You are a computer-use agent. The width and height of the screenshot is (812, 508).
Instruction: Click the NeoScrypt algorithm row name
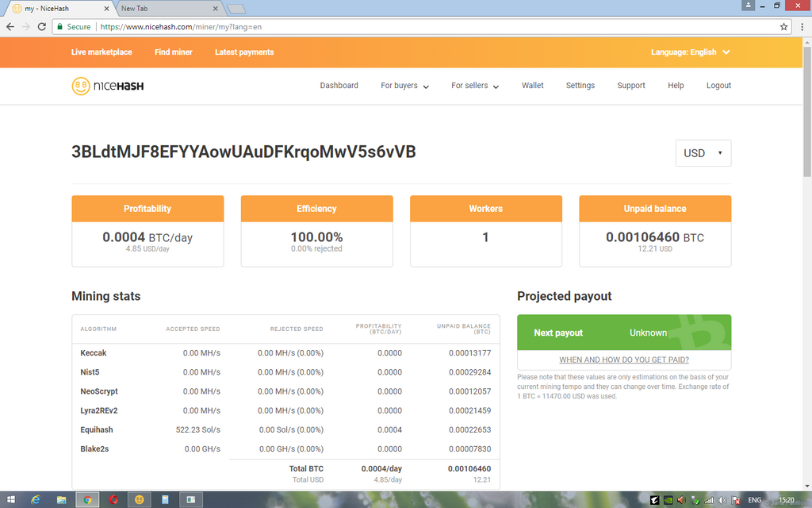(99, 391)
